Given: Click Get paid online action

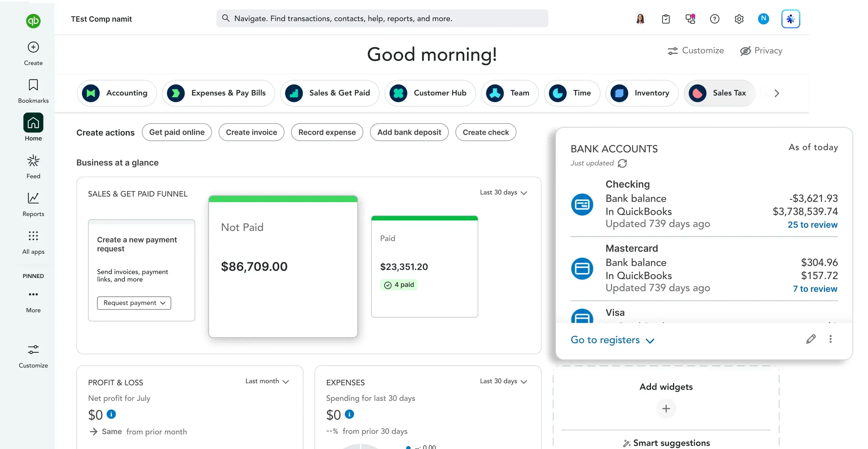Looking at the screenshot, I should [177, 132].
